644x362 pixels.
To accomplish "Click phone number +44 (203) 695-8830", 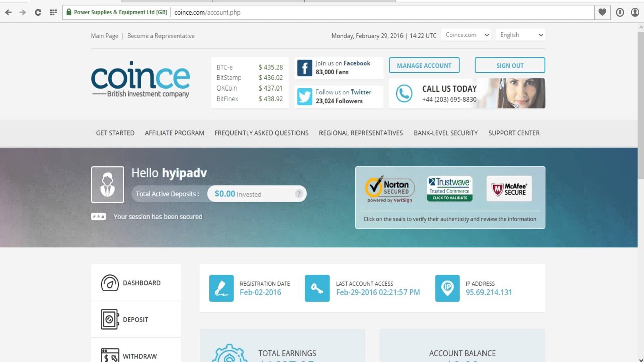I will (x=449, y=99).
